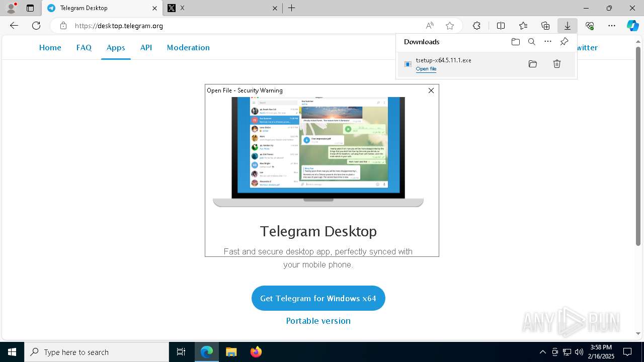Open the Favorites list icon
644x362 pixels.
tap(523, 26)
